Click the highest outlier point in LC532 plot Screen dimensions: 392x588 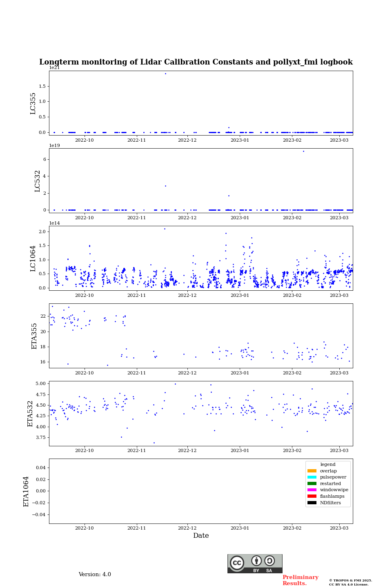pyautogui.click(x=303, y=151)
